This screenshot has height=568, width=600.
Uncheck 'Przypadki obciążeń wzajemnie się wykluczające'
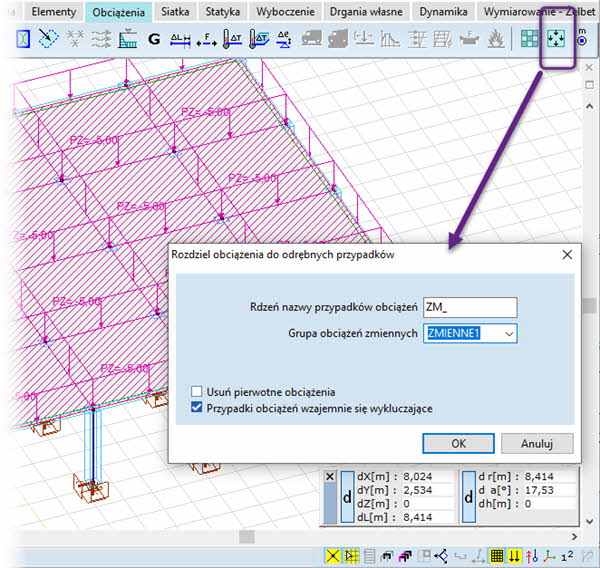point(198,407)
